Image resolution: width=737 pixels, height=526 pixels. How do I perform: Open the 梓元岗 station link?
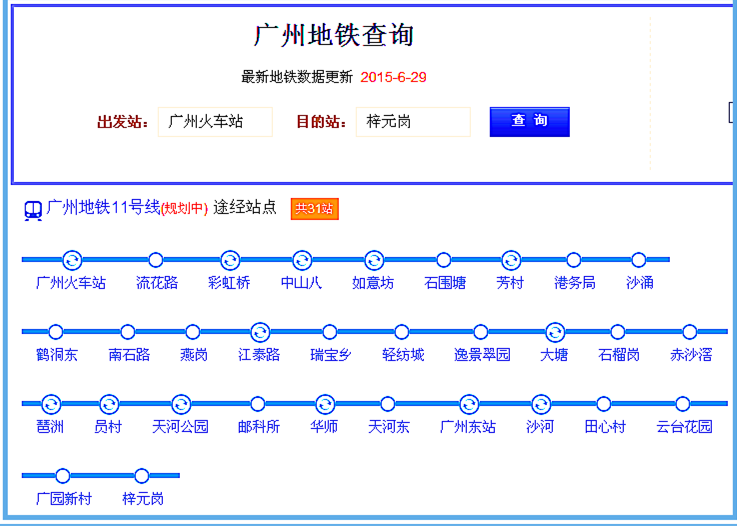[143, 499]
